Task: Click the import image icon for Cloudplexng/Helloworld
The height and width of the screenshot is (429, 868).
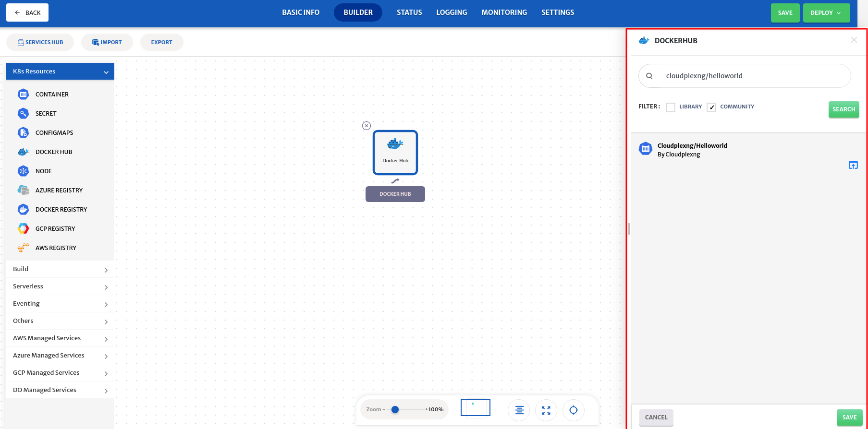Action: pos(853,165)
